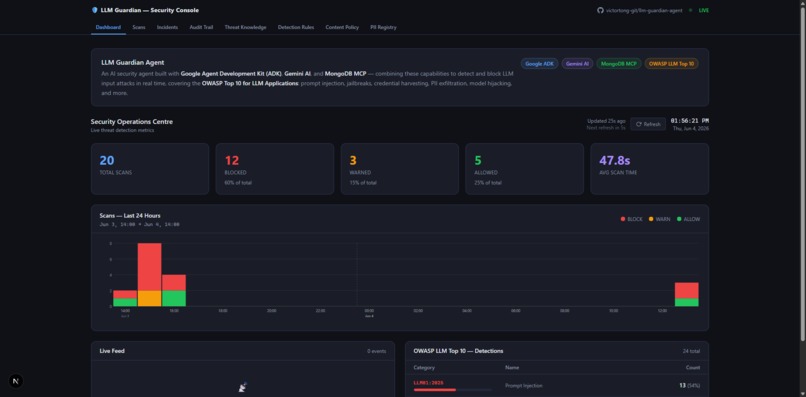Click the '24 total' label

[x=691, y=351]
